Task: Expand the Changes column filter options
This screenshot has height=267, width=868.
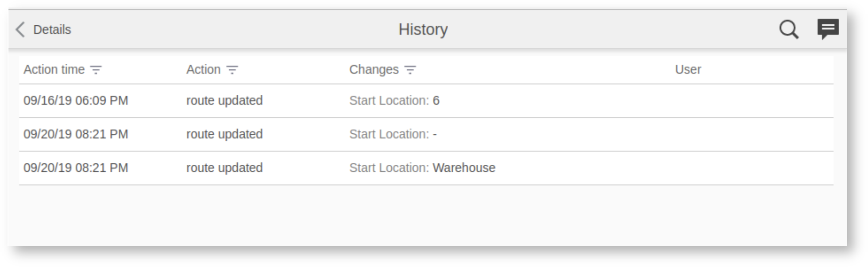Action: (409, 70)
